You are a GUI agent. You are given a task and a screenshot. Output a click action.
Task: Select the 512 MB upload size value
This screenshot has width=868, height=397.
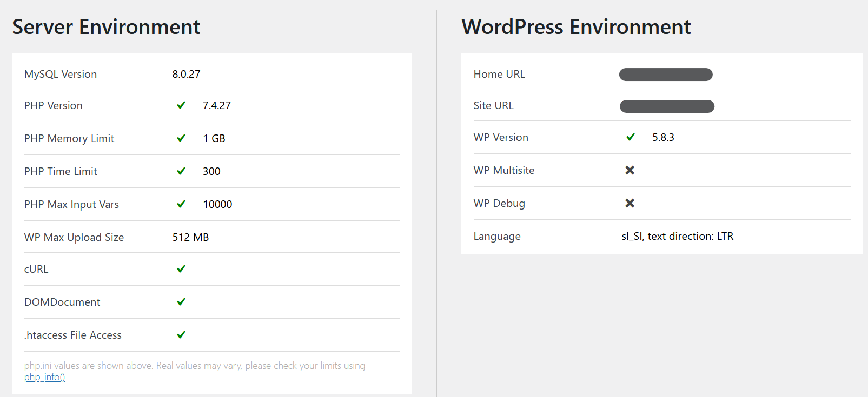190,237
